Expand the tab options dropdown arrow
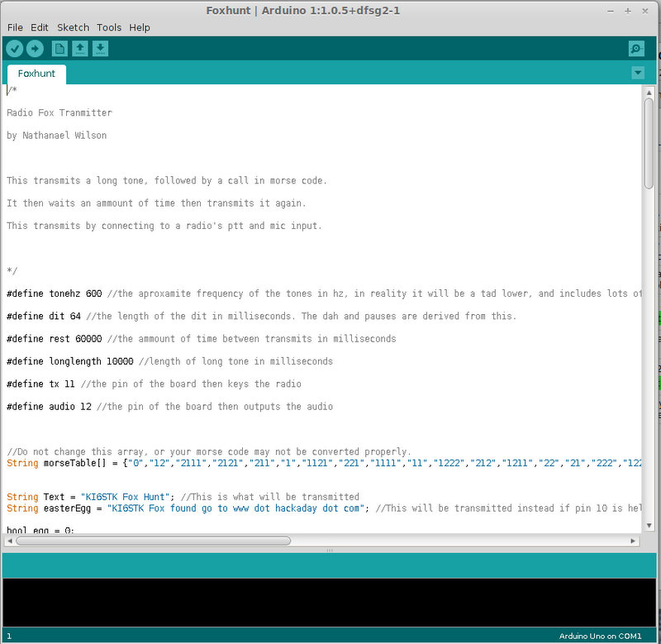This screenshot has width=661, height=644. coord(637,73)
